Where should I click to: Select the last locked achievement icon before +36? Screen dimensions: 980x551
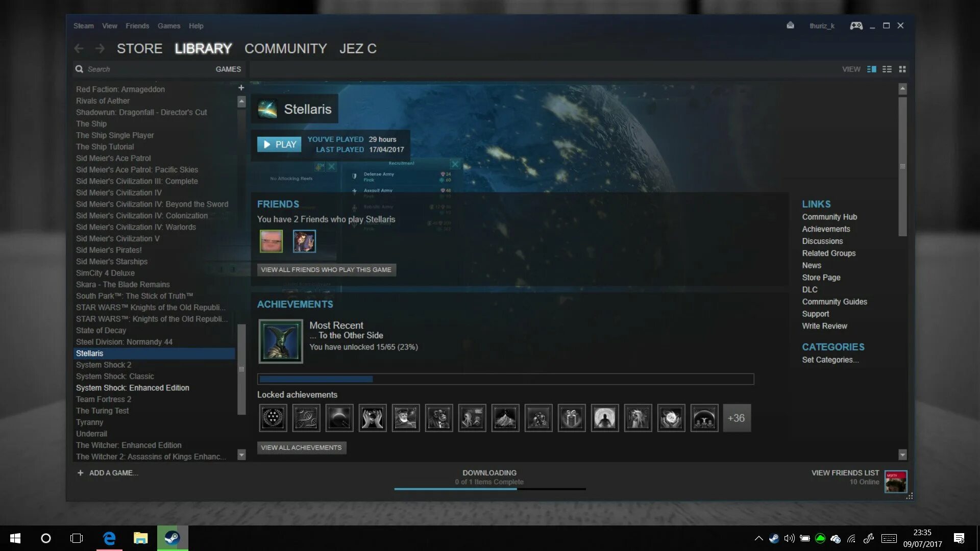tap(704, 418)
